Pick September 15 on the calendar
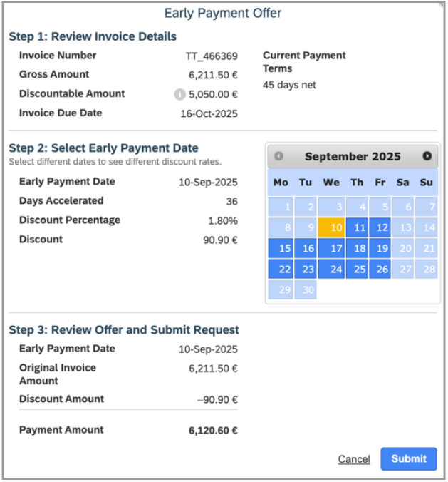 pos(281,248)
